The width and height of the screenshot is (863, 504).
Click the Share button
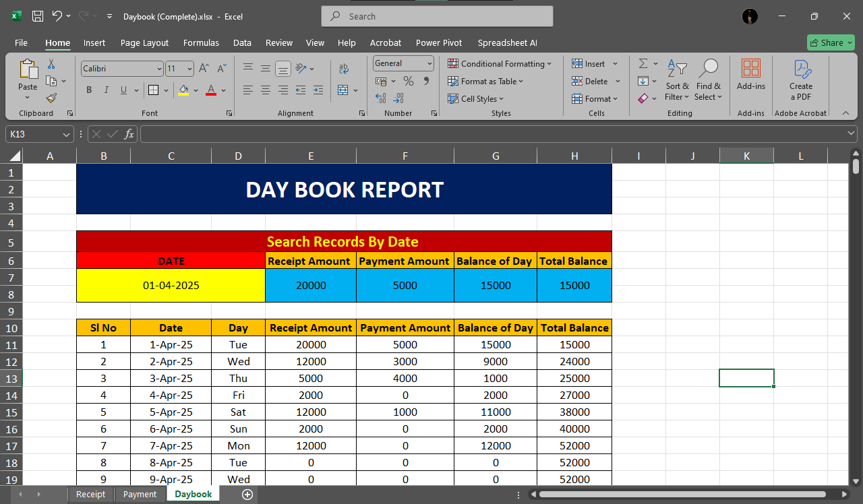pyautogui.click(x=831, y=42)
